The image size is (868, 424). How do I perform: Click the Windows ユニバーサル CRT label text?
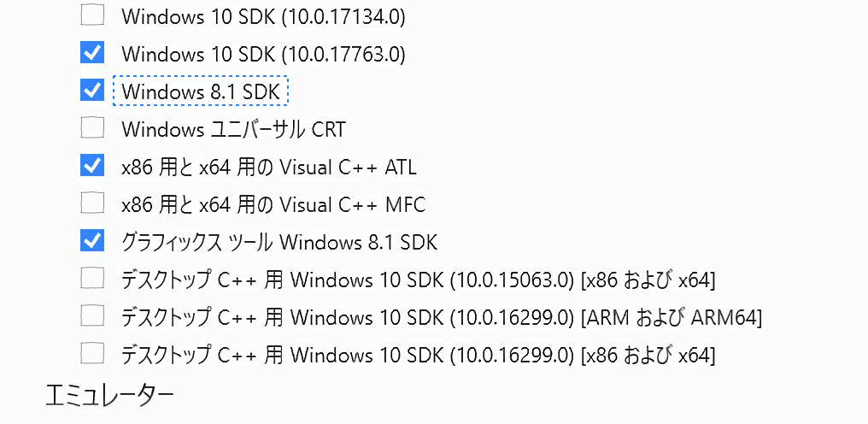coord(233,129)
